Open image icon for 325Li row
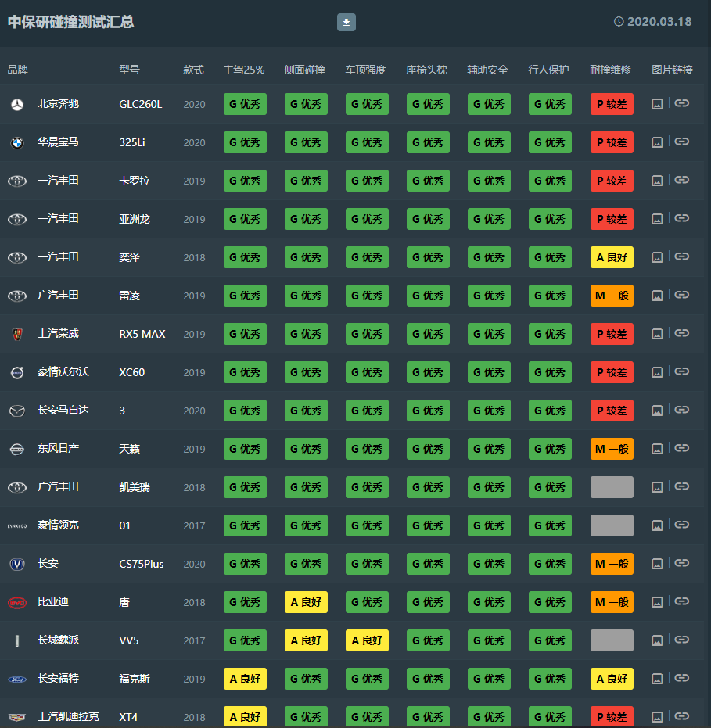Screen dimensions: 711x728 (x=657, y=142)
